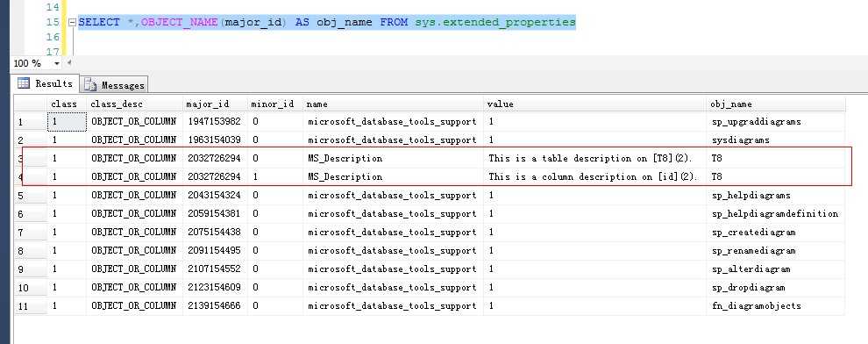868x344 pixels.
Task: Click the minor_id cell in row 4
Action: 275,177
